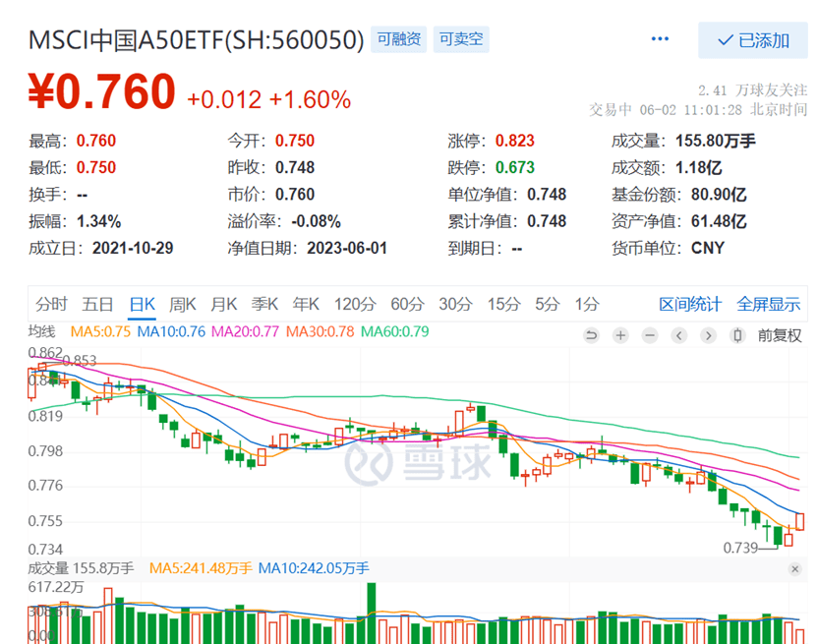The image size is (817, 644).
Task: Pan the chart left using arrow icon
Action: pyautogui.click(x=678, y=336)
